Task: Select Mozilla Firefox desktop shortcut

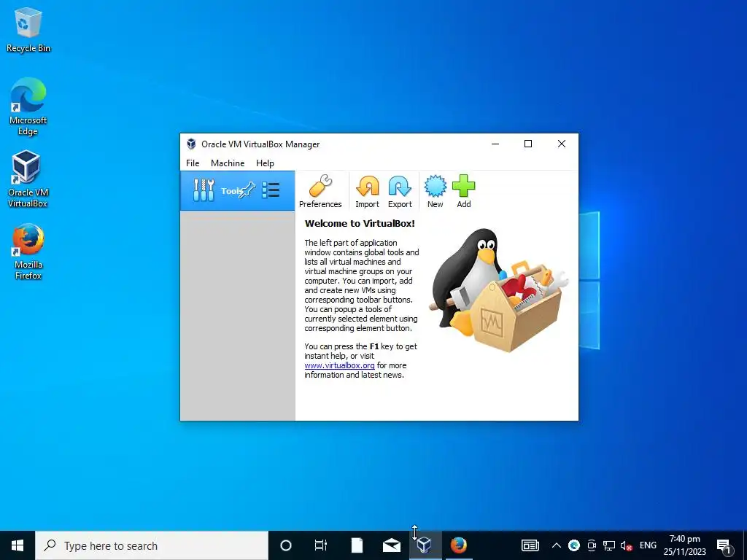Action: pyautogui.click(x=28, y=252)
